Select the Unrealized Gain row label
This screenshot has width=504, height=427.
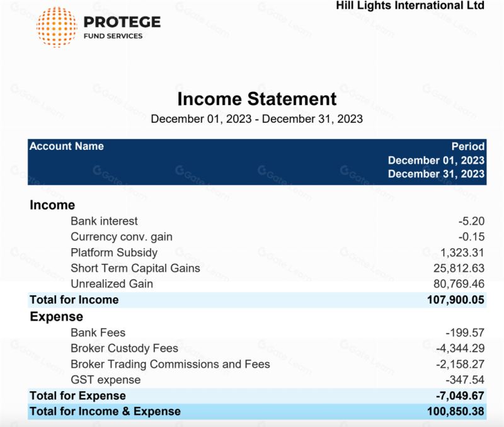(112, 284)
